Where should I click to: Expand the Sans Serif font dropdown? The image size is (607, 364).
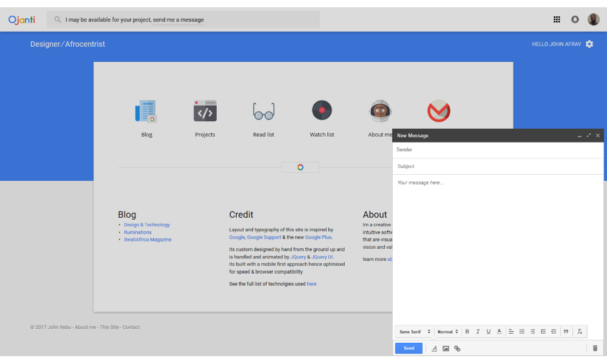[415, 331]
